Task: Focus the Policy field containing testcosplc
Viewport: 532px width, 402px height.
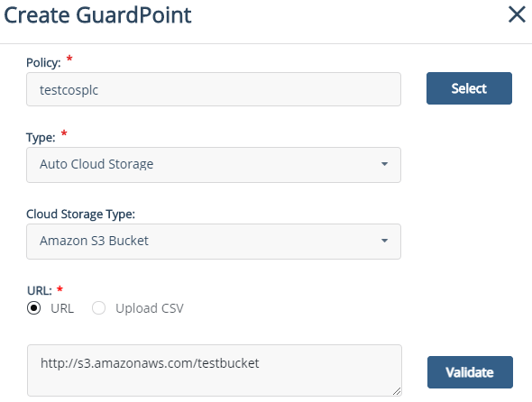Action: pos(214,89)
